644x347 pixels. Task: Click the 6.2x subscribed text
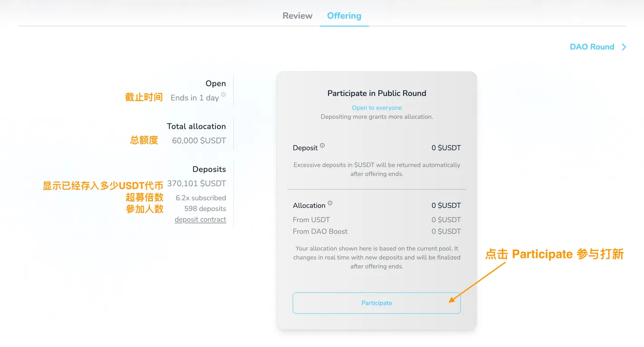200,198
